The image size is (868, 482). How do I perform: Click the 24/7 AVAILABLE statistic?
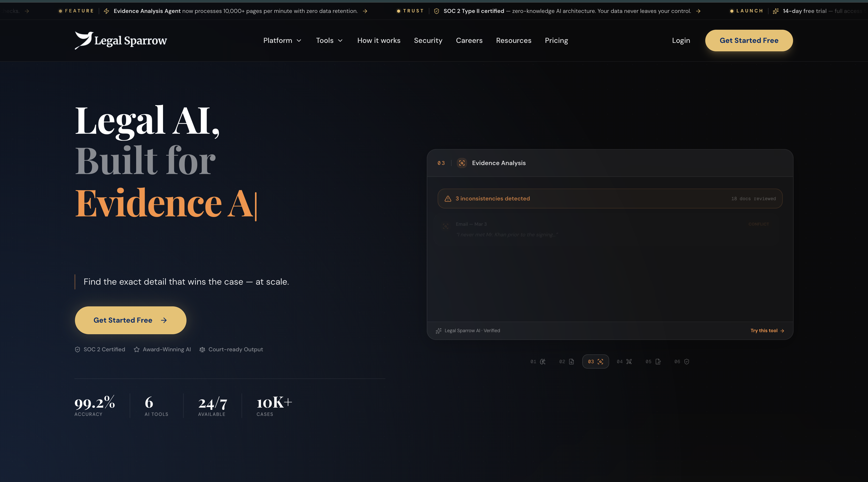[x=213, y=406]
